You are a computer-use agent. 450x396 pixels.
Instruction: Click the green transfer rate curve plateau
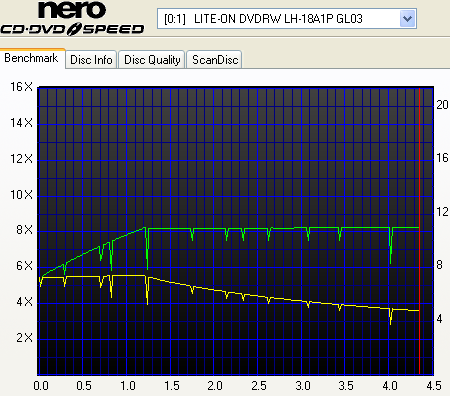click(x=283, y=228)
